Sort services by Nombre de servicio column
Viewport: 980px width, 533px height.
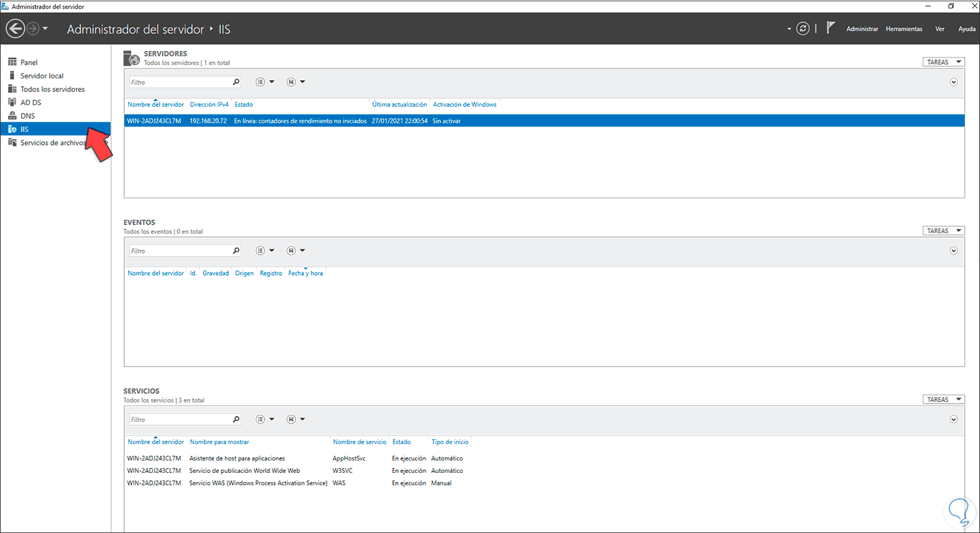point(360,442)
